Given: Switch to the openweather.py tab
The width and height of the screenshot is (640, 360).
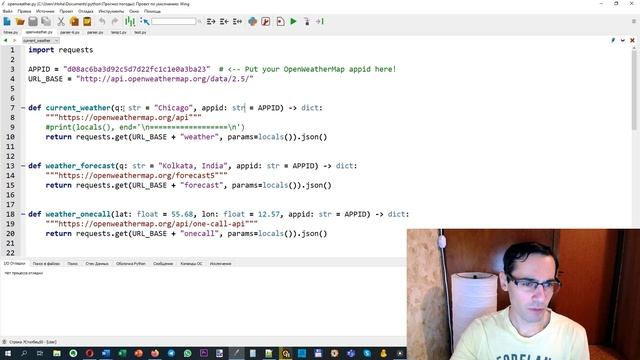Looking at the screenshot, I should click(39, 32).
